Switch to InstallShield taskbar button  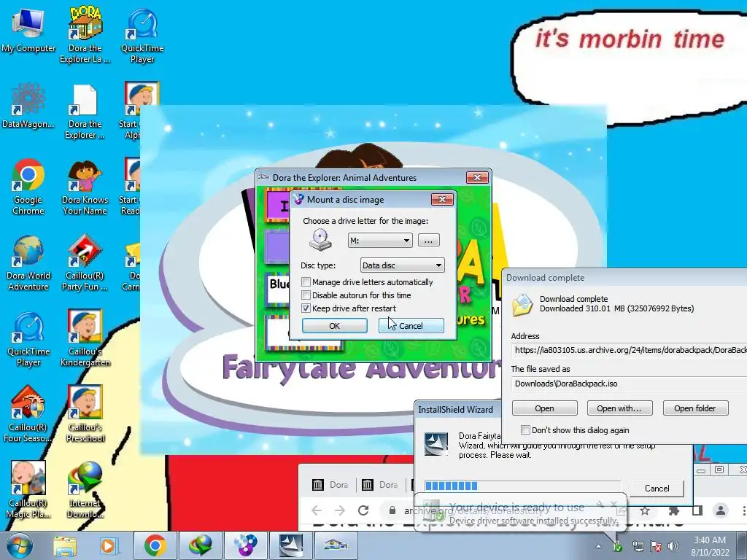[x=290, y=545]
